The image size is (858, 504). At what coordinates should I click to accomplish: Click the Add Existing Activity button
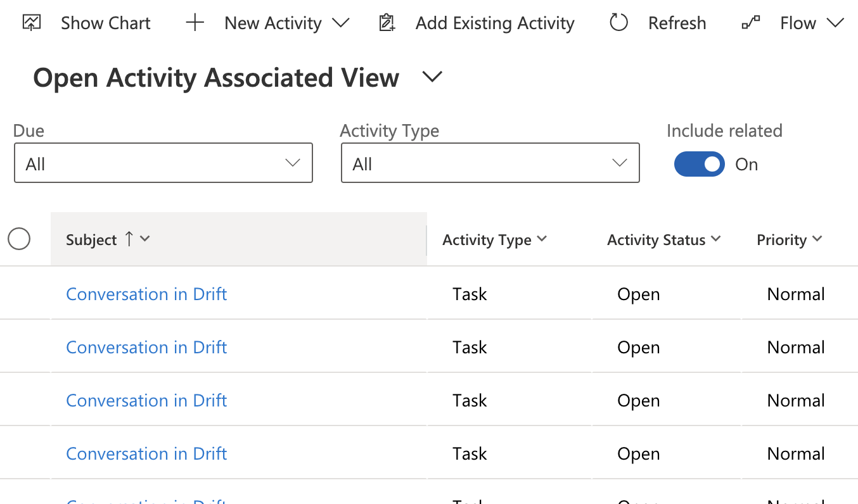[477, 23]
